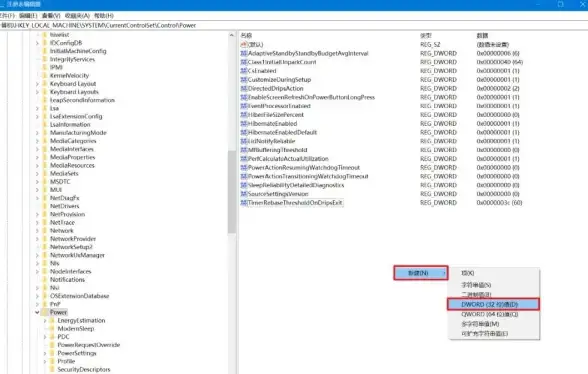This screenshot has width=588, height=374.
Task: Click the CsEnabled DWORD value icon
Action: pos(243,71)
